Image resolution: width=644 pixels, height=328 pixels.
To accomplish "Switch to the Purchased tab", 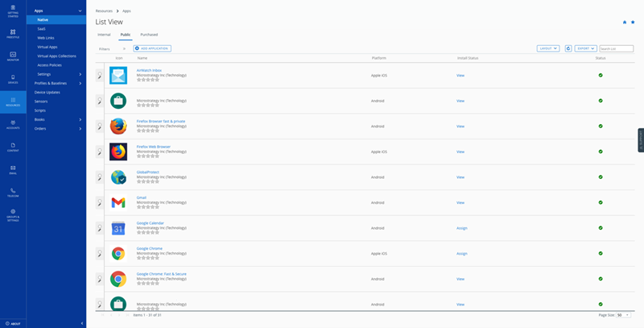I will tap(149, 35).
